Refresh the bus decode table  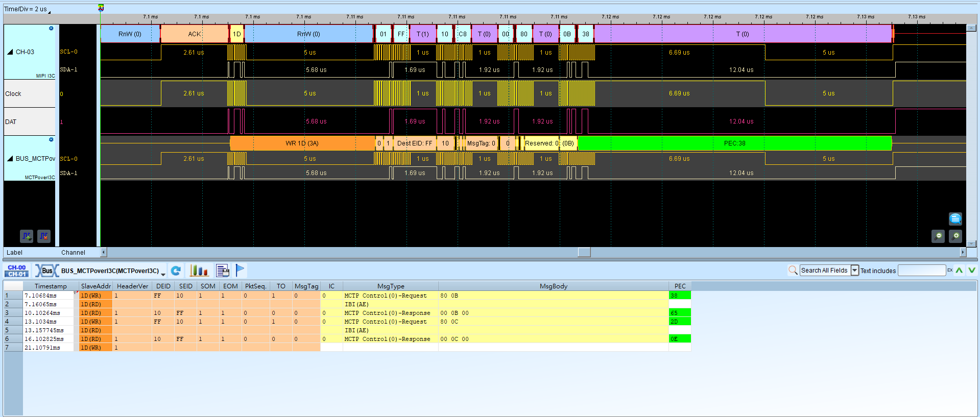[x=176, y=271]
